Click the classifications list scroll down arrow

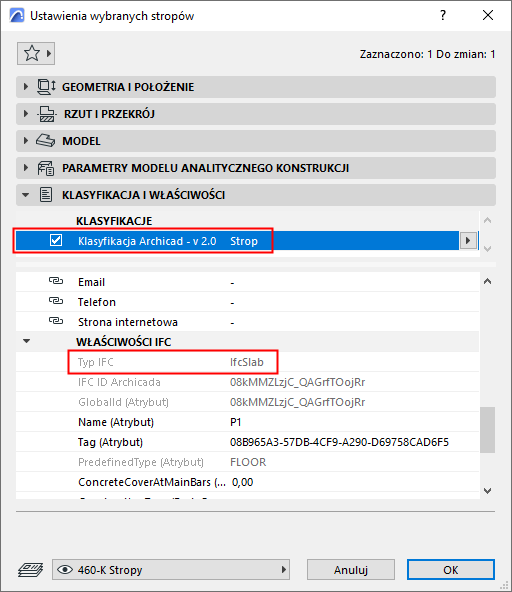(487, 249)
